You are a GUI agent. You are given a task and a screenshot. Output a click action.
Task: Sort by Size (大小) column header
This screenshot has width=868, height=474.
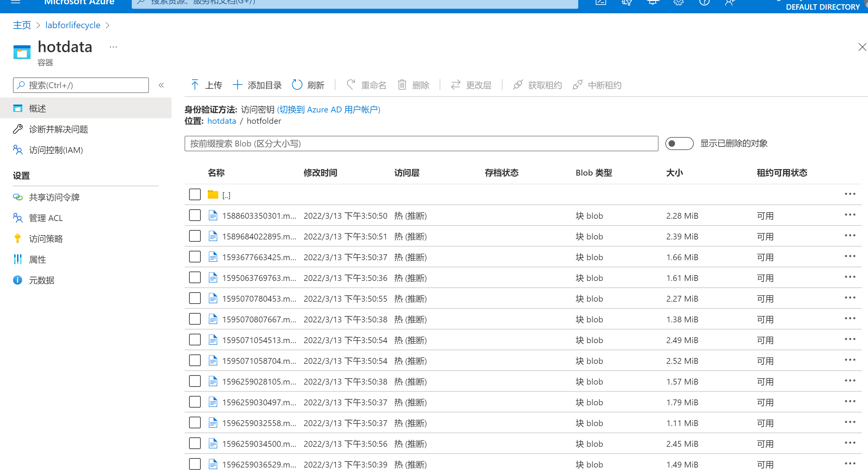(x=675, y=173)
